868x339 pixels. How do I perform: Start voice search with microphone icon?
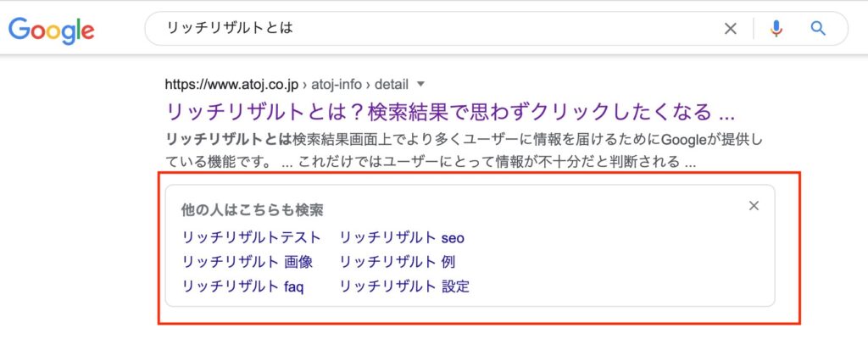(x=776, y=29)
